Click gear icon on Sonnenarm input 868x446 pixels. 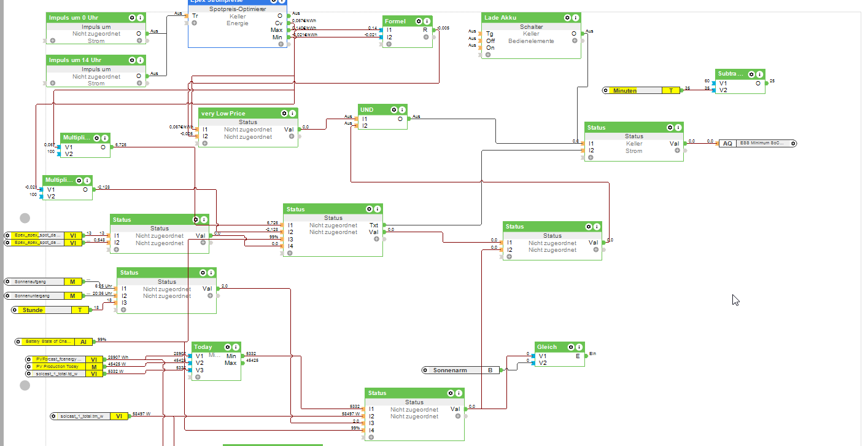point(425,370)
